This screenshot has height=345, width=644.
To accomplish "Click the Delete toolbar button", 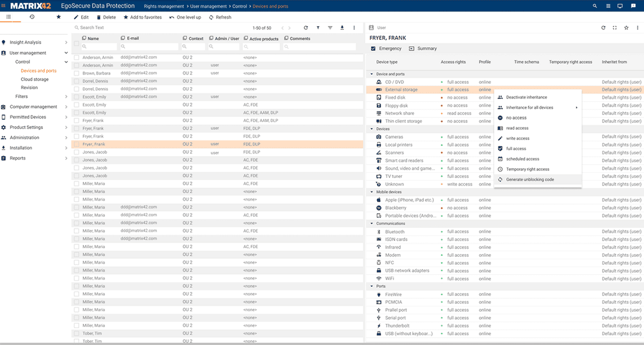I will coord(106,17).
